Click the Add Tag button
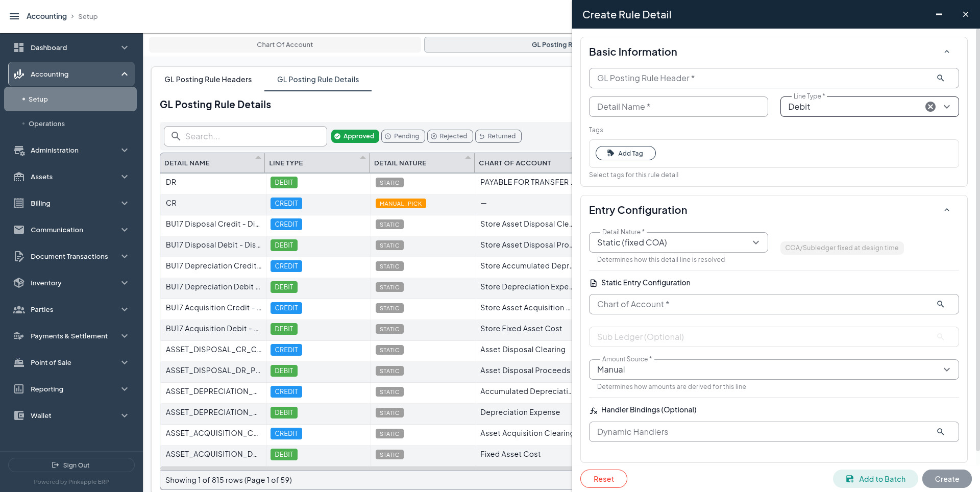Screen dimensions: 980x492 pos(625,153)
